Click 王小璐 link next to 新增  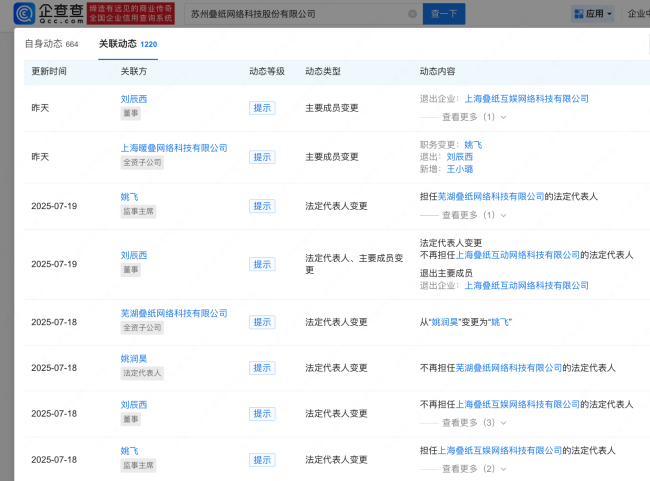coord(459,169)
